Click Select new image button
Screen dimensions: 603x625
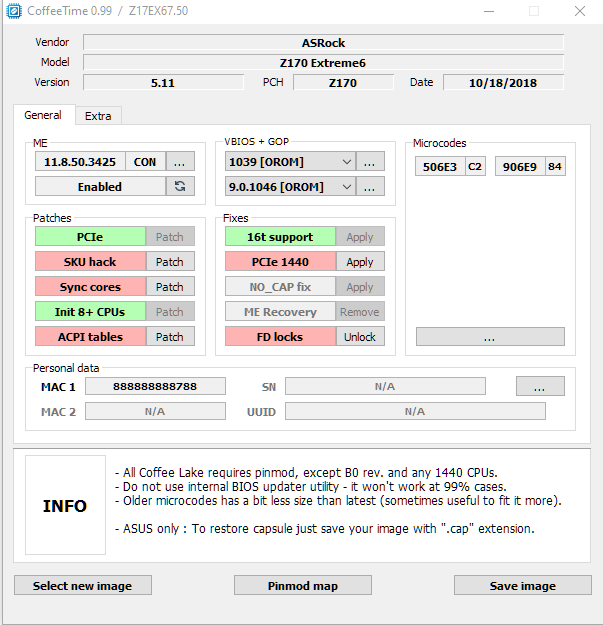point(83,586)
